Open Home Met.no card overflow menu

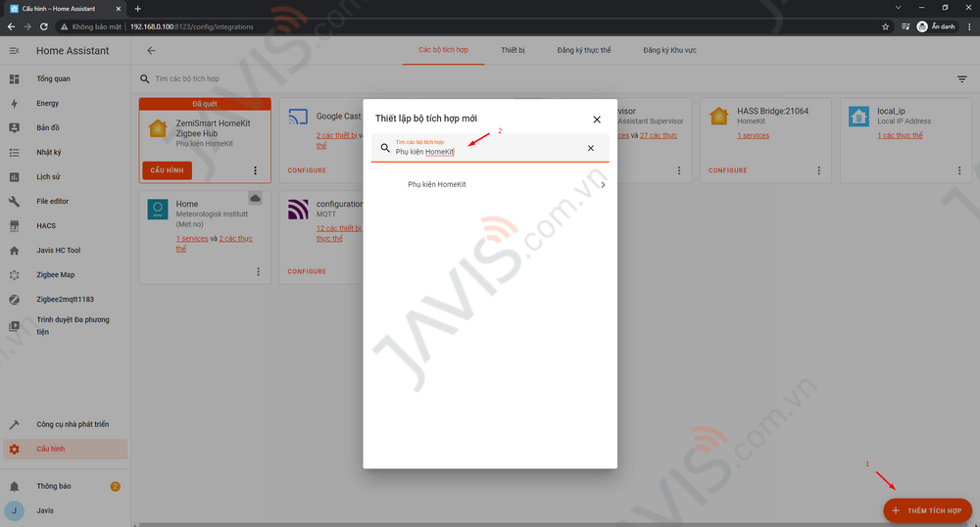(258, 271)
